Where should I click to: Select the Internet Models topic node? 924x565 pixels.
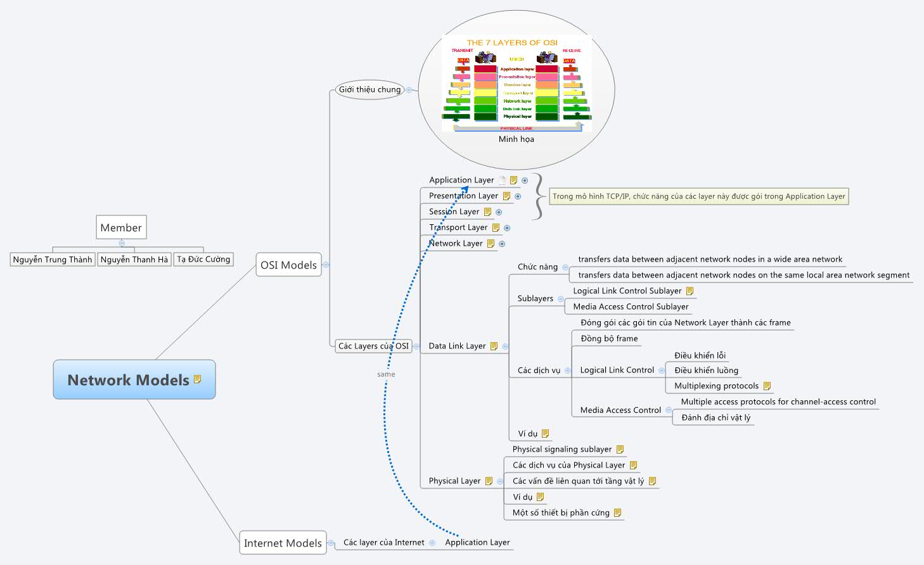click(x=283, y=543)
